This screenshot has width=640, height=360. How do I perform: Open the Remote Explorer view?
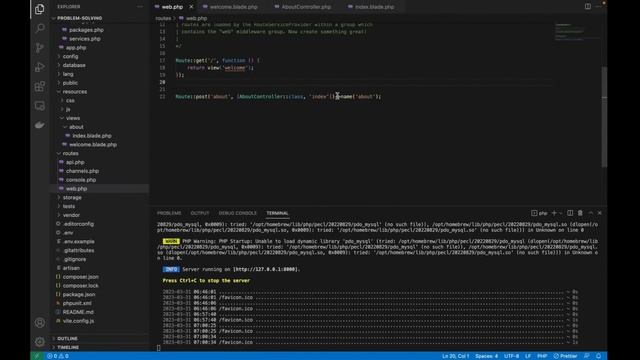tap(40, 106)
